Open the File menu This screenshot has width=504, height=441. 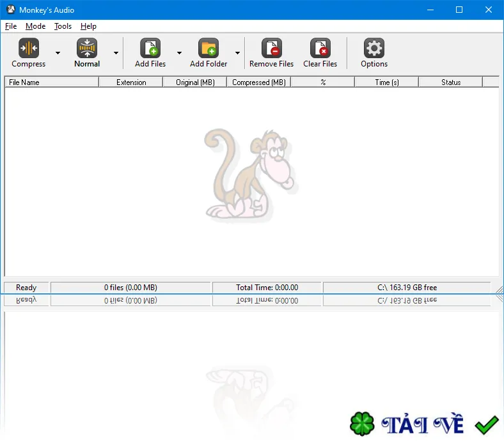tap(11, 26)
